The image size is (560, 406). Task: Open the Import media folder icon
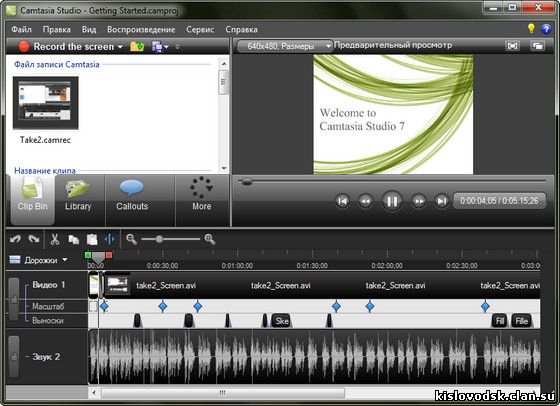click(137, 46)
